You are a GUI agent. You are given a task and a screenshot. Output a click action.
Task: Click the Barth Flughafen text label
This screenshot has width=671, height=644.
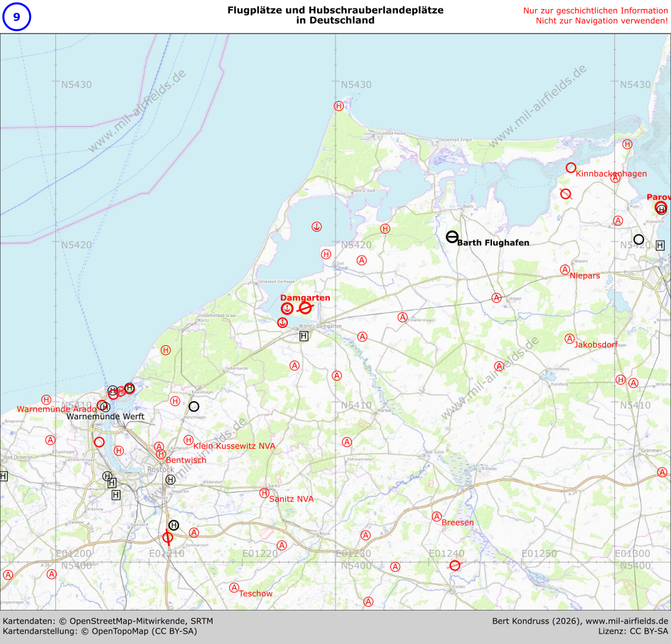[493, 243]
